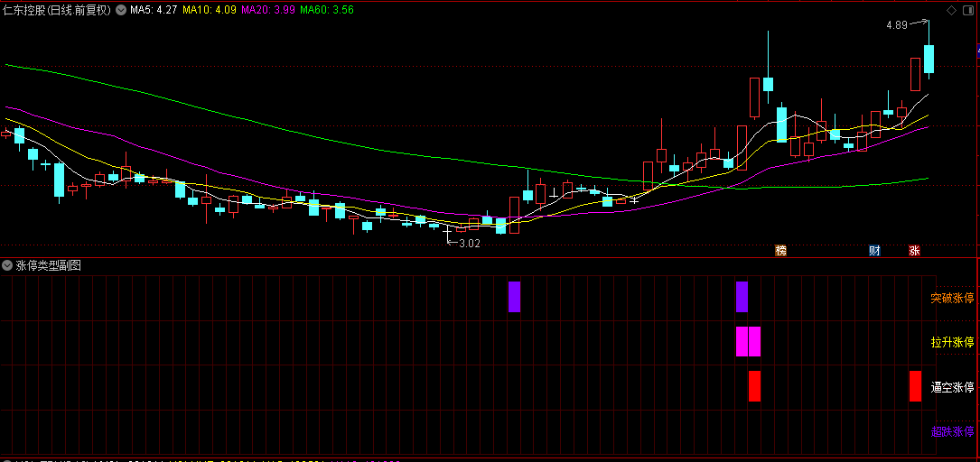Click the 逼空涨停 row label
This screenshot has height=462, width=980.
click(952, 387)
